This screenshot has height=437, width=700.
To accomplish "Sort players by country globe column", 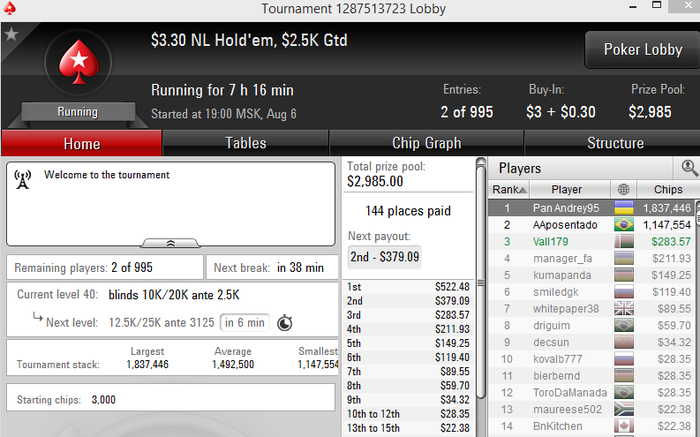I will 624,189.
